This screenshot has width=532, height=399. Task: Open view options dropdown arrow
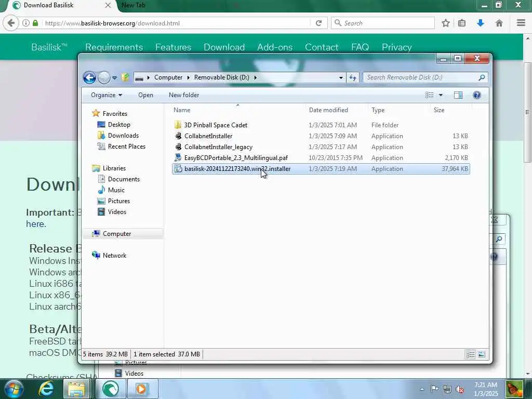point(441,95)
